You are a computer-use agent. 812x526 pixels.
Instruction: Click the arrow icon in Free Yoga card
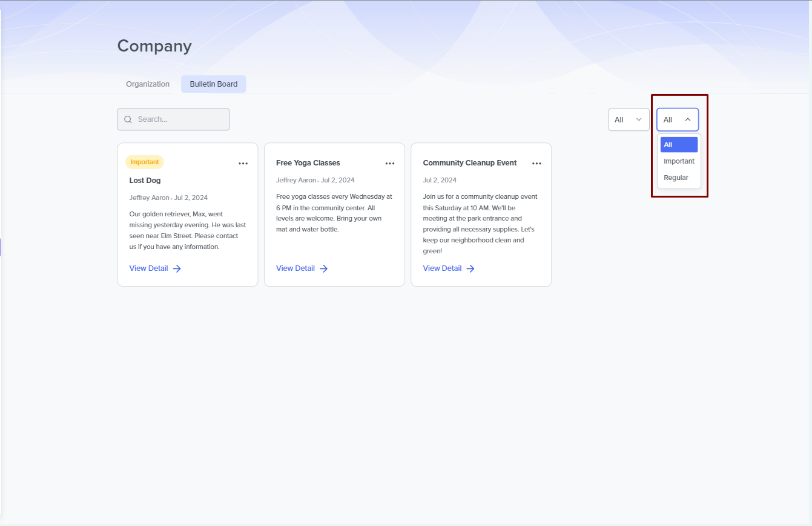[x=324, y=268]
